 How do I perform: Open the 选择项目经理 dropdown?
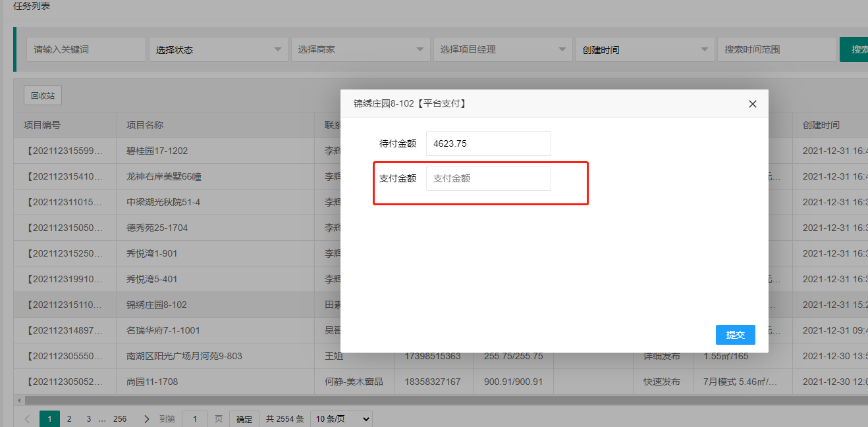[x=502, y=49]
